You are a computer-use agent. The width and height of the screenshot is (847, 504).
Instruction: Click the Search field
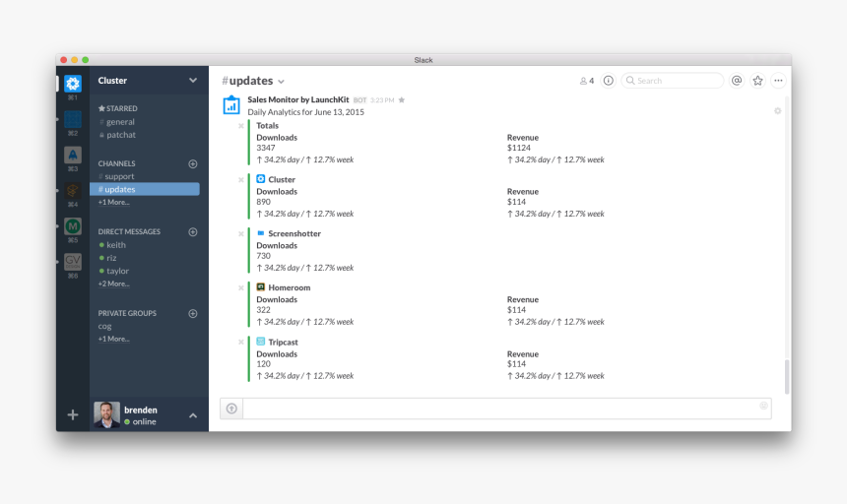pos(672,81)
